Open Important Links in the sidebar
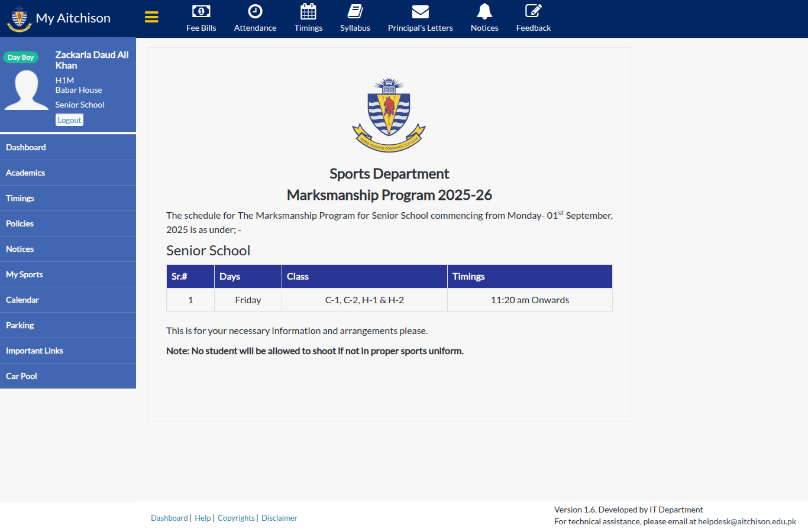 tap(68, 351)
